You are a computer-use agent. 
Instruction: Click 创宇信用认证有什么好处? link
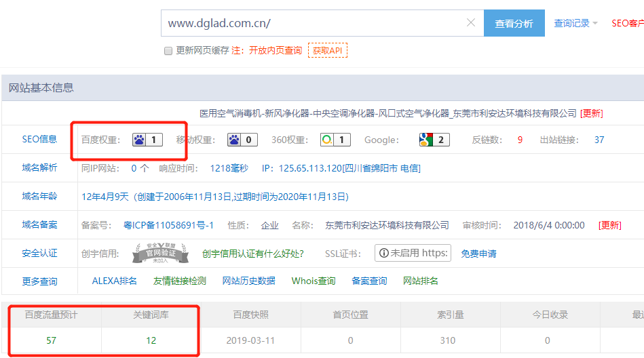pos(253,254)
